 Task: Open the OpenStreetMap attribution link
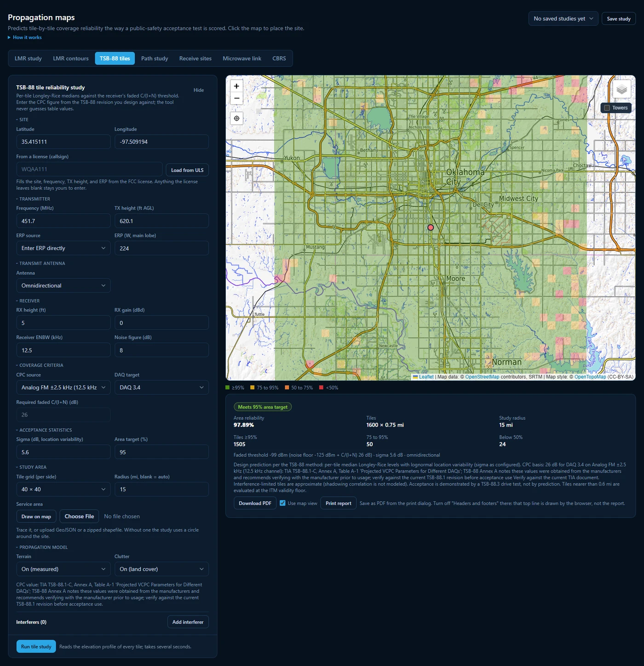(x=482, y=377)
